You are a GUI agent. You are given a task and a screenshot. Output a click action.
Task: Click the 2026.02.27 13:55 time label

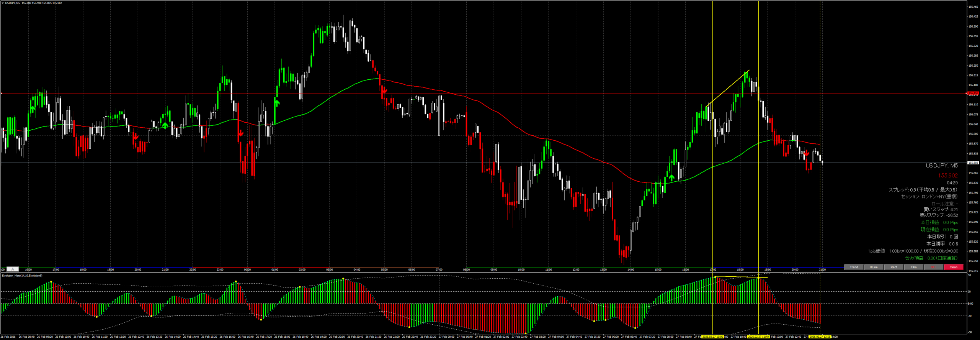pyautogui.click(x=820, y=337)
